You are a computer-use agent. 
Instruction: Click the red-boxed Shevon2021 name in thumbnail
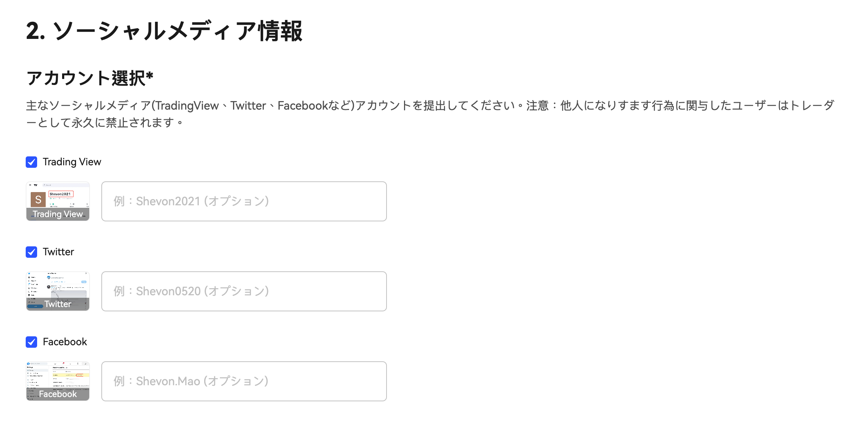coord(61,194)
